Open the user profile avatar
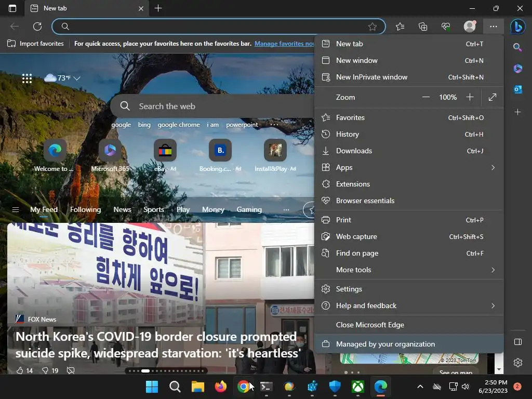This screenshot has width=532, height=399. point(470,26)
